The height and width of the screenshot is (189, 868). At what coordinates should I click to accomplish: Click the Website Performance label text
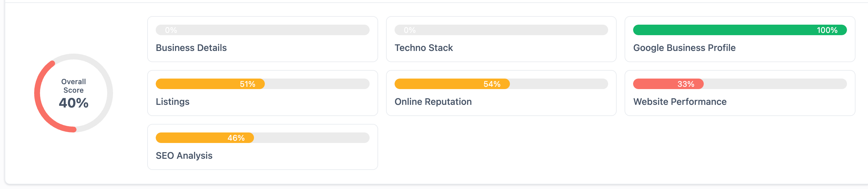pos(680,102)
